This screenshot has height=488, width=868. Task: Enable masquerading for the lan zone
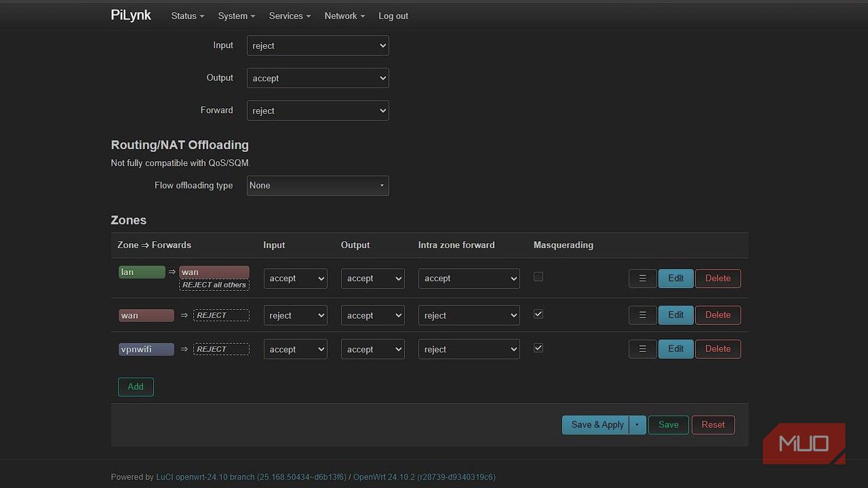(x=538, y=277)
